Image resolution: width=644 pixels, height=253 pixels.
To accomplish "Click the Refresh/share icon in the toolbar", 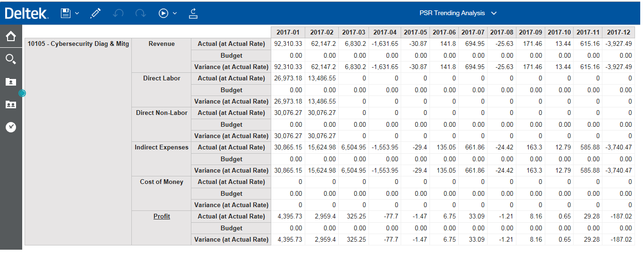I will pos(193,13).
